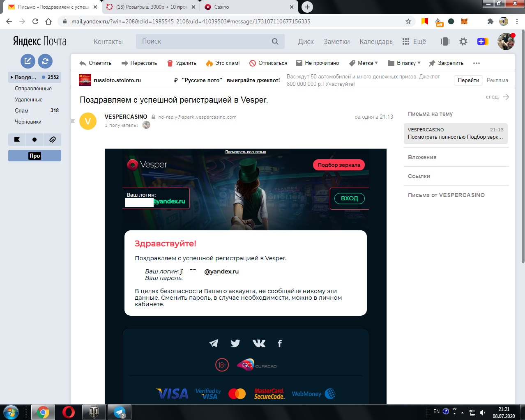Open more actions ellipsis in mail toolbar
This screenshot has height=420, width=525.
(x=477, y=63)
